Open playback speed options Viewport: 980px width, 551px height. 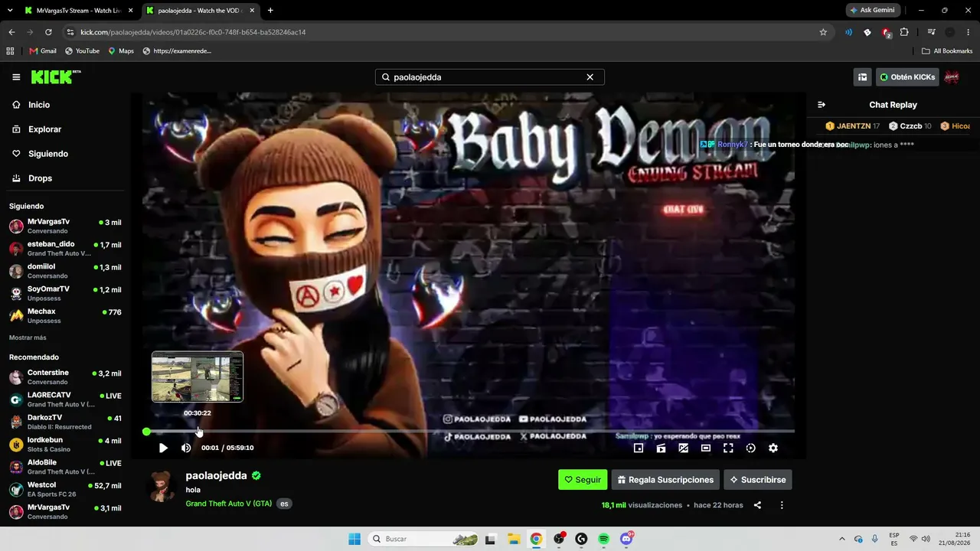click(750, 448)
